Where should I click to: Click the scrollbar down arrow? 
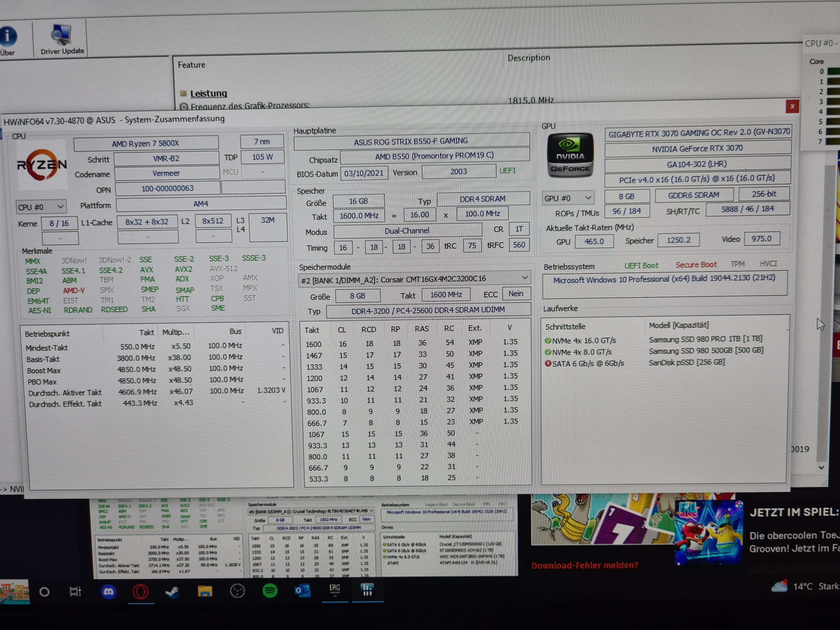click(x=821, y=467)
